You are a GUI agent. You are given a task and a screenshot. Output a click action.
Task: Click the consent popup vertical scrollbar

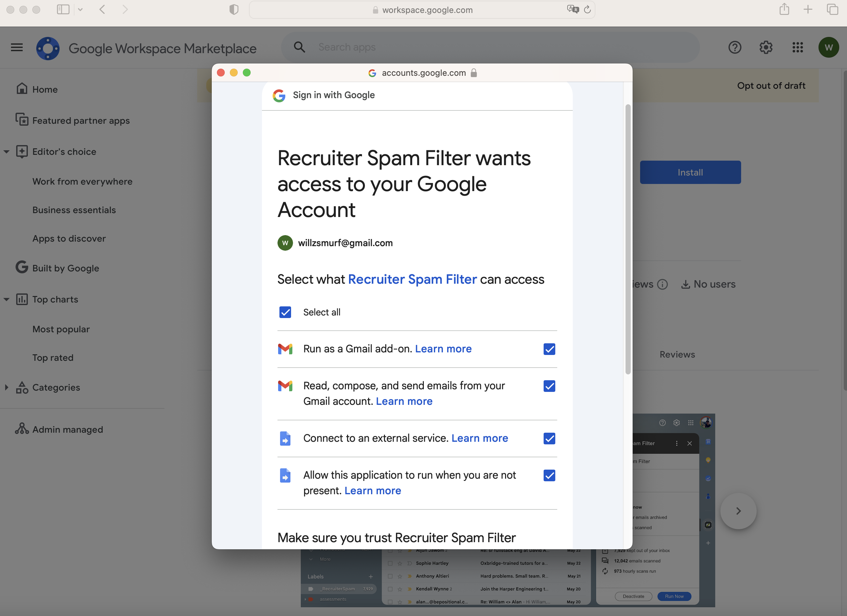coord(628,239)
